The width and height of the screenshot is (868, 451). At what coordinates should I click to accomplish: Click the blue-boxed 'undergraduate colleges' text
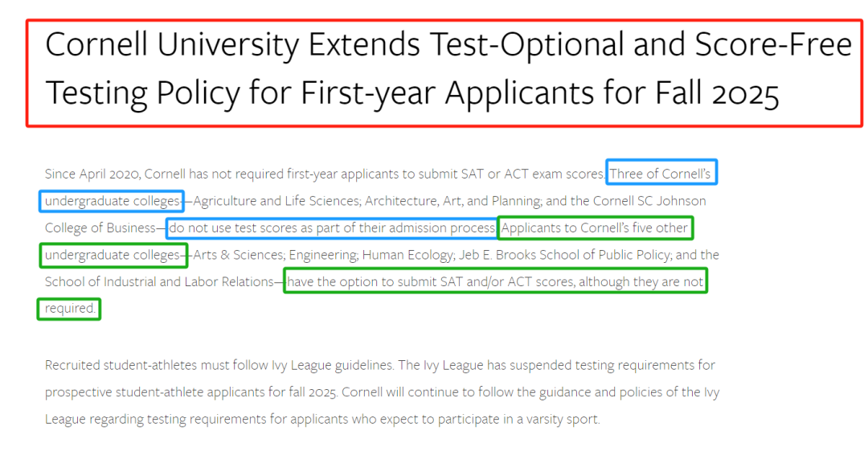(x=112, y=201)
